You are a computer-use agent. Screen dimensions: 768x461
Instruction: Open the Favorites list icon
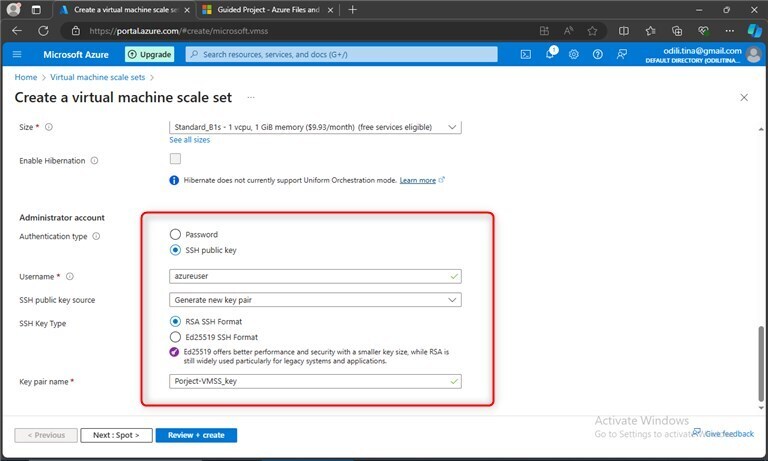coord(650,31)
